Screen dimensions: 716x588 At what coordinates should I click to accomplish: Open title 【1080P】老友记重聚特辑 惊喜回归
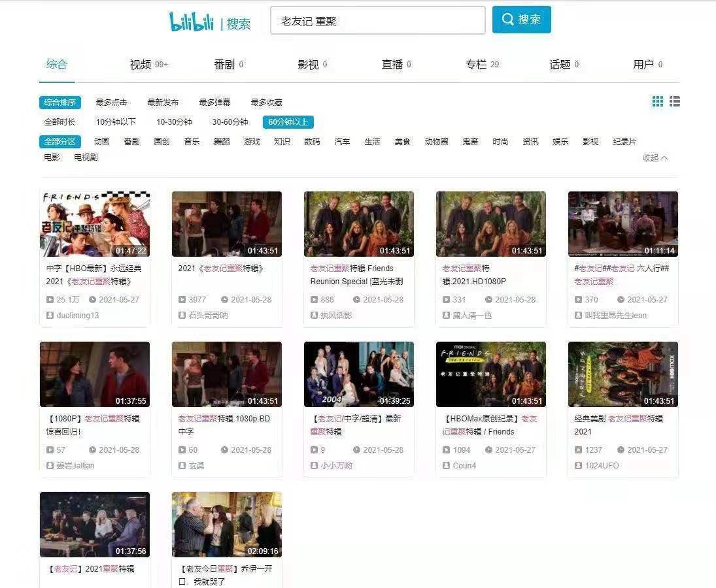pos(93,425)
